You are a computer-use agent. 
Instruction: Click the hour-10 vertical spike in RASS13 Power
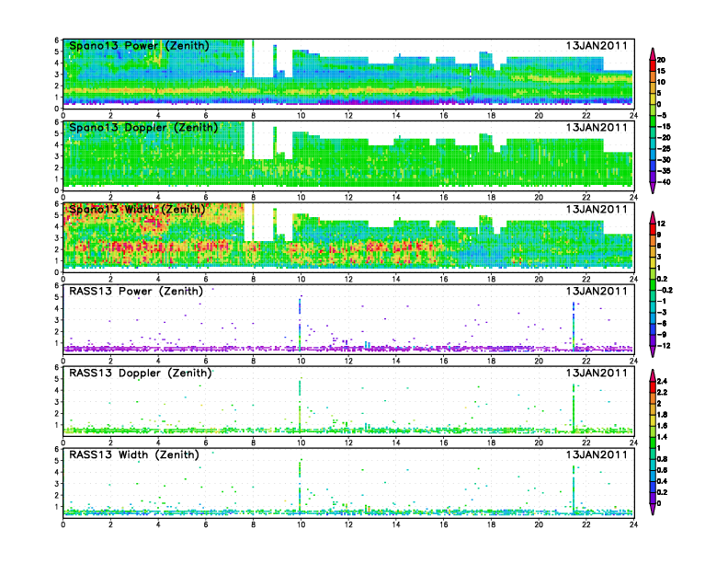tap(301, 322)
